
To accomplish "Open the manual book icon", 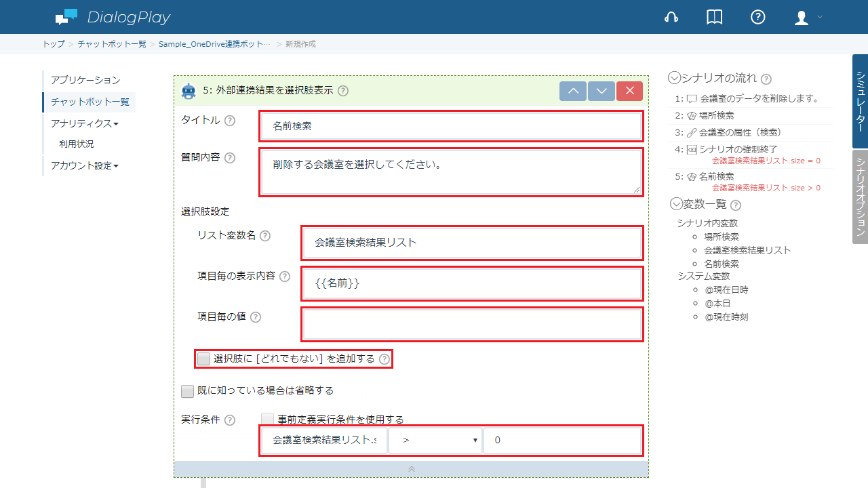I will (714, 18).
